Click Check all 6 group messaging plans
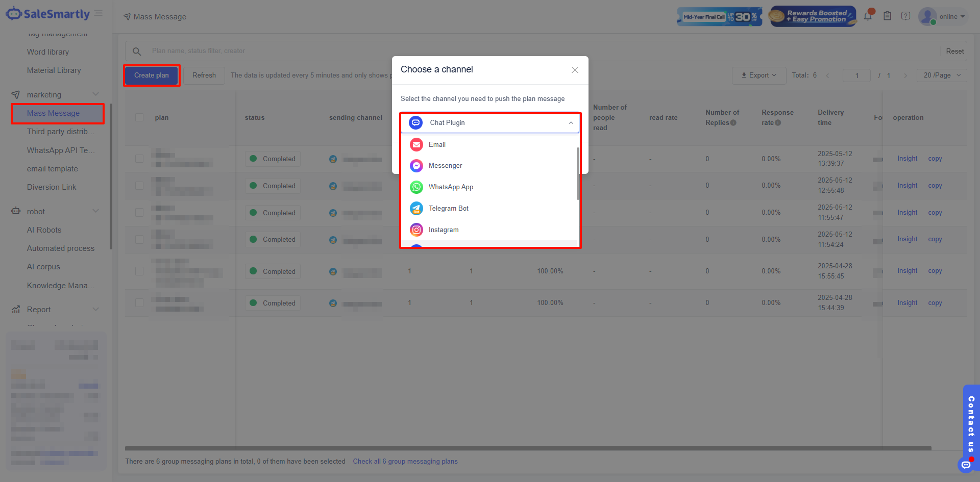The width and height of the screenshot is (980, 482). tap(405, 462)
